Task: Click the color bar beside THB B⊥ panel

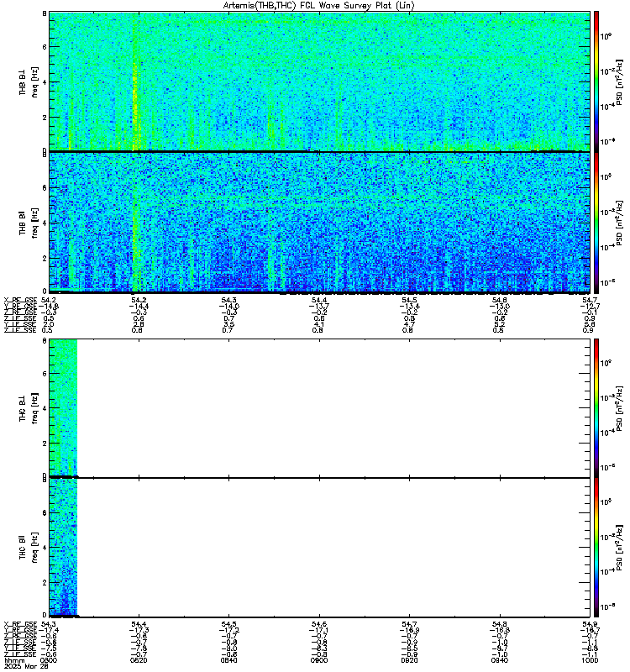Action: [596, 81]
